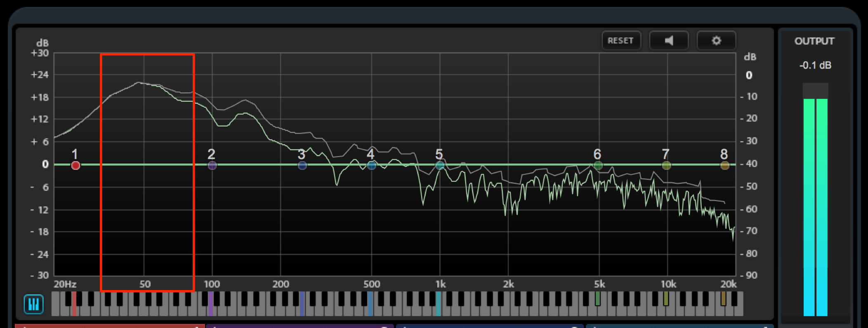Click the output level meter
Image resolution: width=868 pixels, height=328 pixels.
(x=816, y=200)
